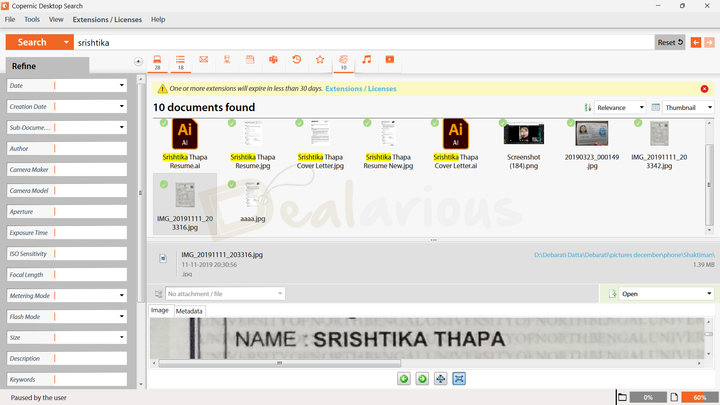This screenshot has height=405, width=720.
Task: Click the sort order icon beside Relevance
Action: 588,107
